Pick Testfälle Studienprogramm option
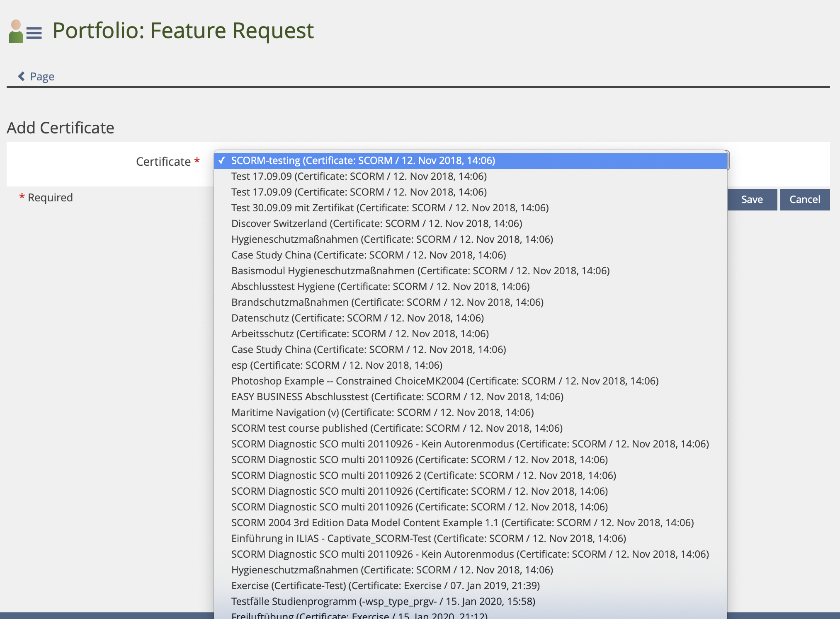 tap(383, 602)
